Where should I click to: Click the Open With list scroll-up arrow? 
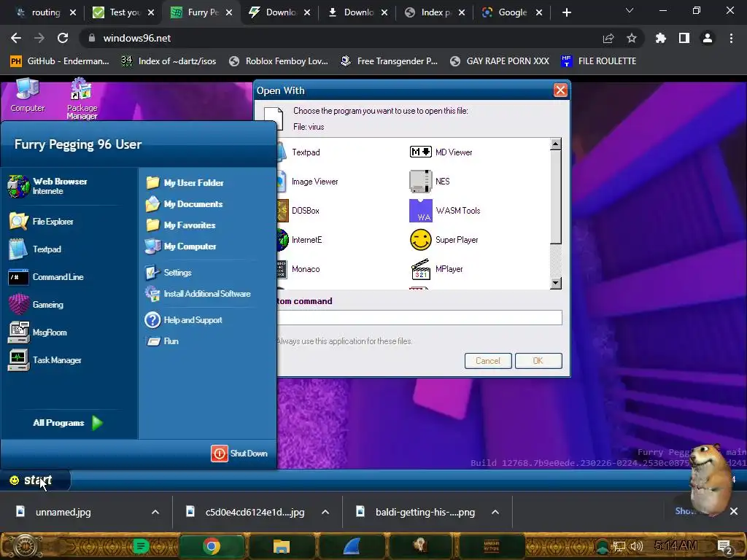(555, 144)
